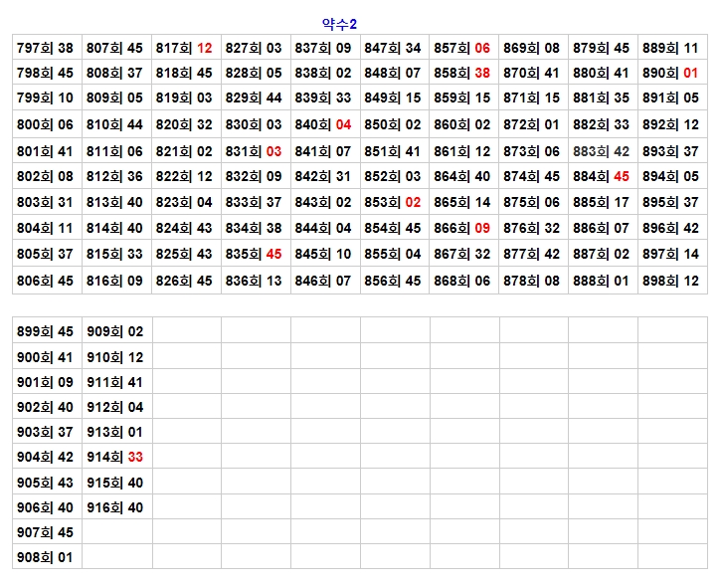Click the cell 829회 44
722x588 pixels.
pos(255,98)
